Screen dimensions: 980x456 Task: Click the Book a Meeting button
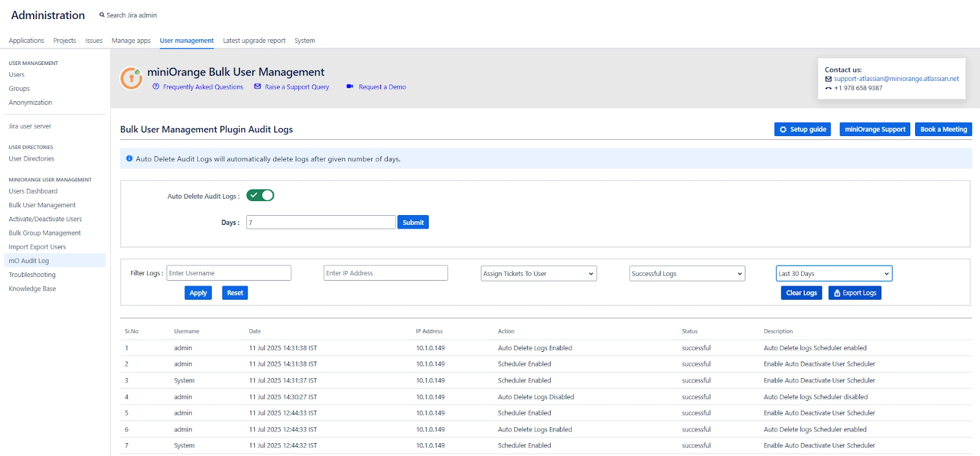(x=943, y=129)
